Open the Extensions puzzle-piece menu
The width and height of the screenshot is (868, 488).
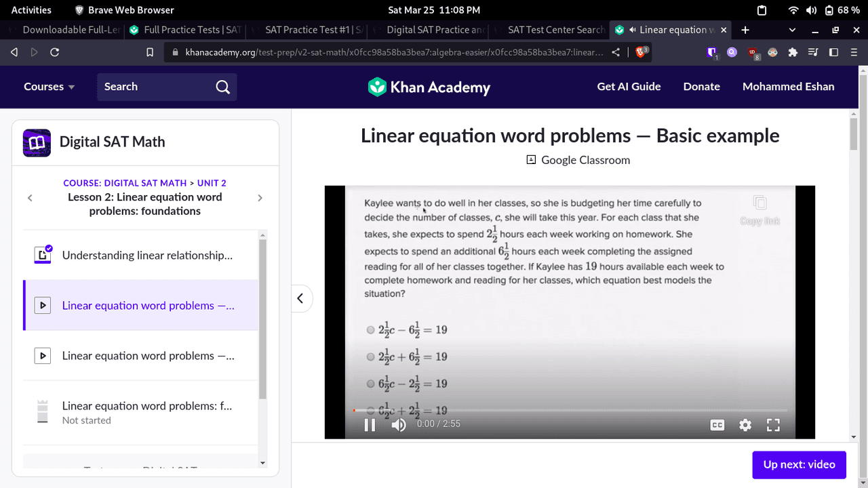(x=793, y=52)
